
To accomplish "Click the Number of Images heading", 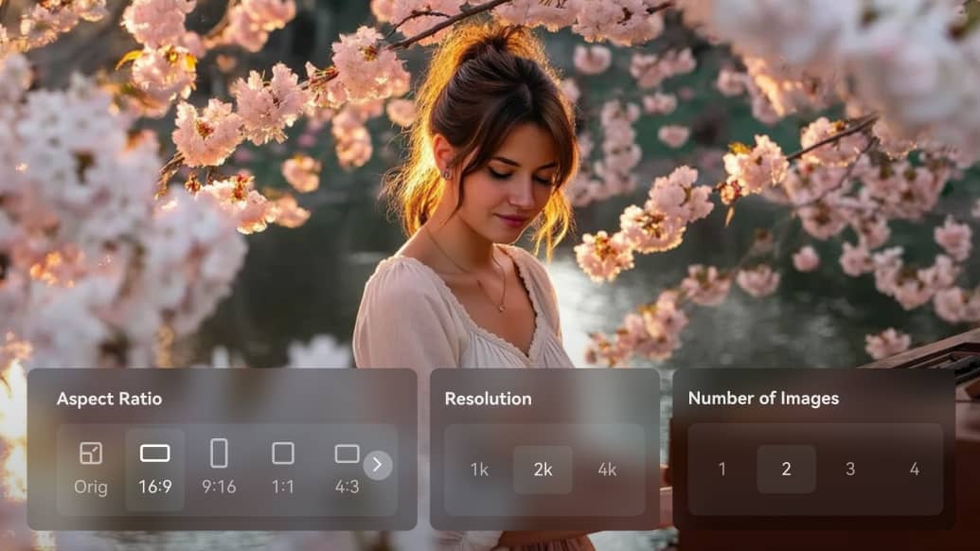I will click(x=763, y=399).
